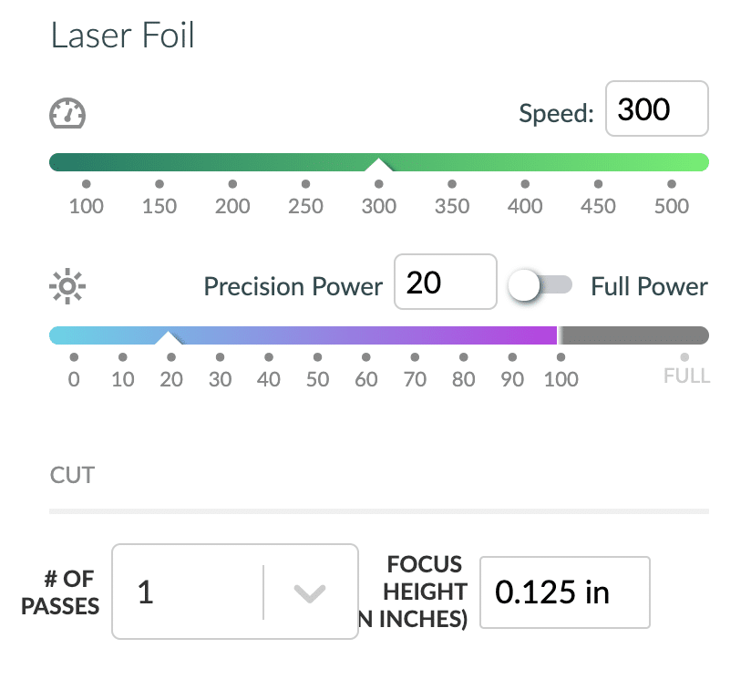Click the passes dropdown chevron arrow

[310, 593]
